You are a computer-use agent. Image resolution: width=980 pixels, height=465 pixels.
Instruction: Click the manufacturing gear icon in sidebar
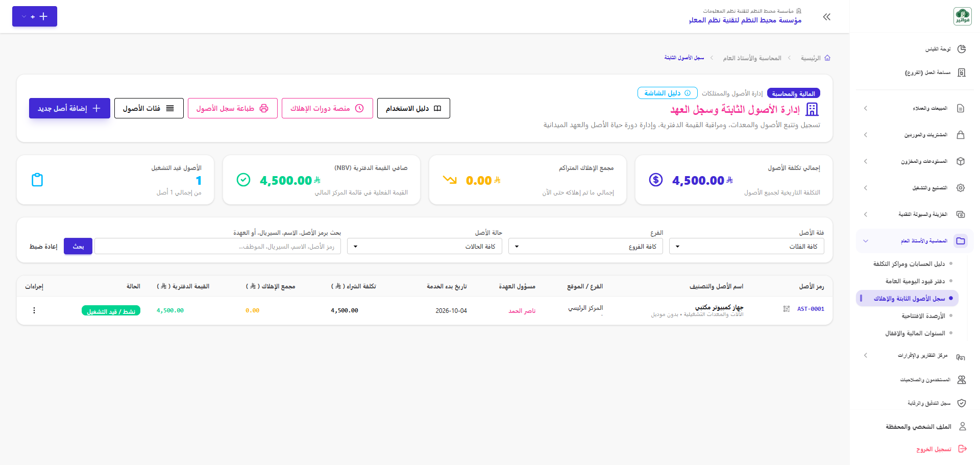click(961, 188)
